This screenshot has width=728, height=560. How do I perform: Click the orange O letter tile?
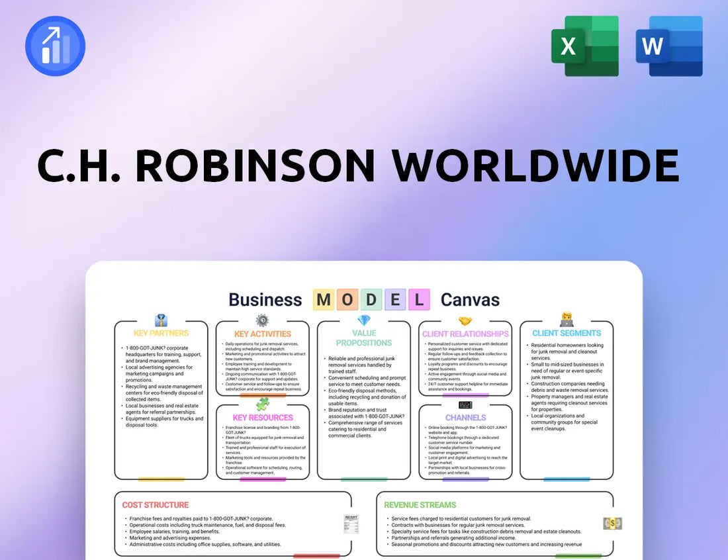point(347,299)
